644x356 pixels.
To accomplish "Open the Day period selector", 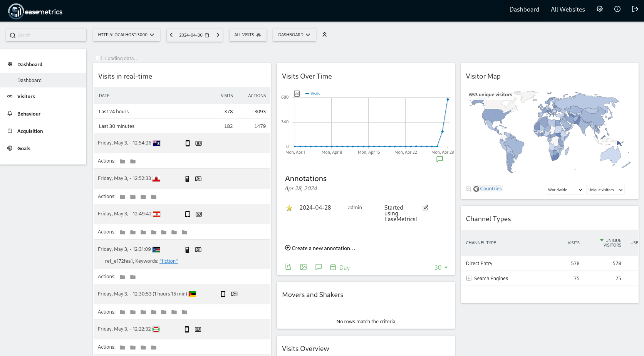I will tap(340, 267).
